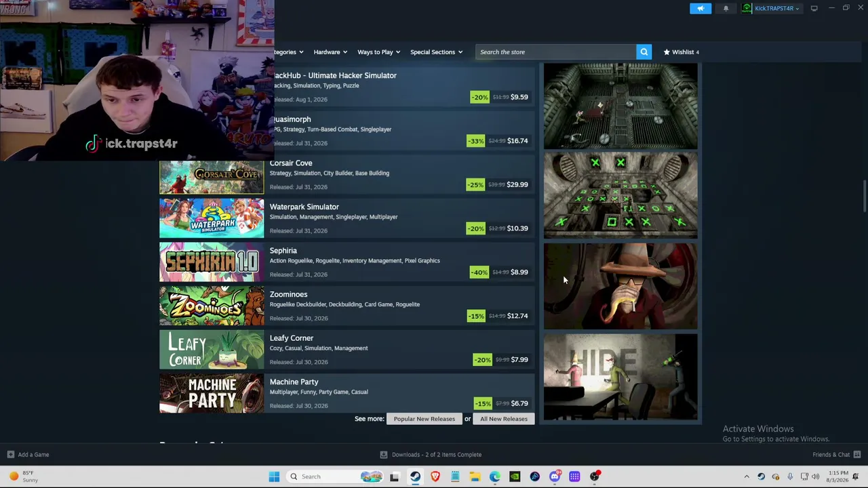Open the NVIDIA app on the taskbar
This screenshot has height=488, width=868.
[x=515, y=476]
